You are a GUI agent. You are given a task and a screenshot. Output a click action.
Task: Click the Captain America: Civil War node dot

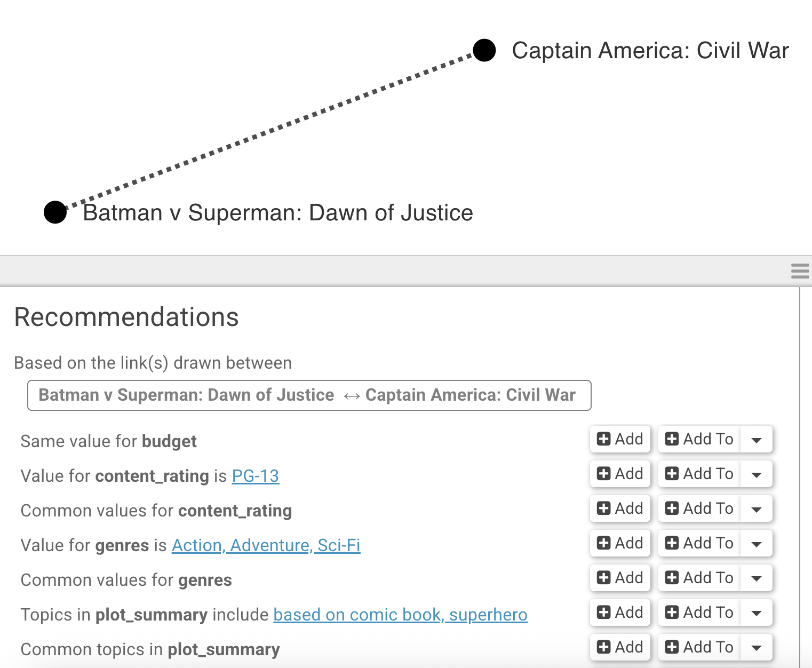[484, 50]
